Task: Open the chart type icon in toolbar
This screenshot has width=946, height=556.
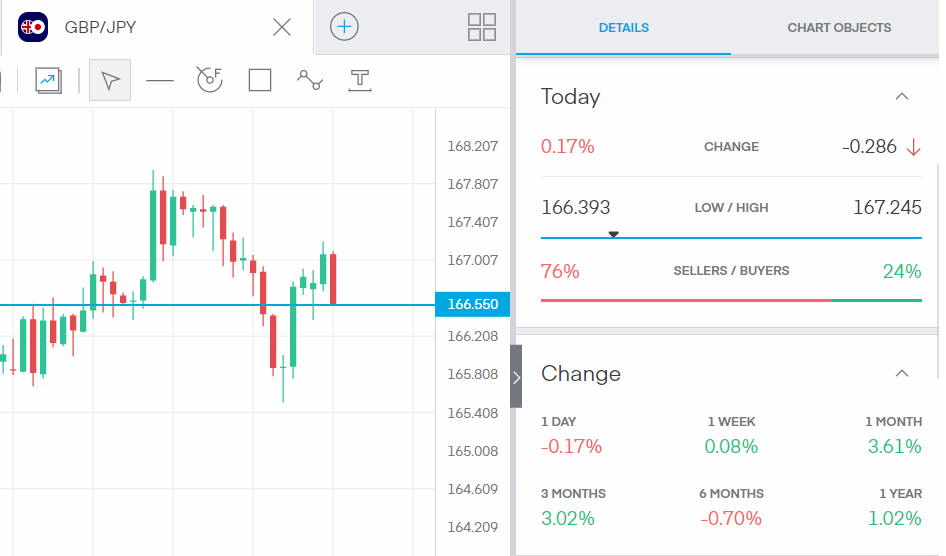Action: 48,80
